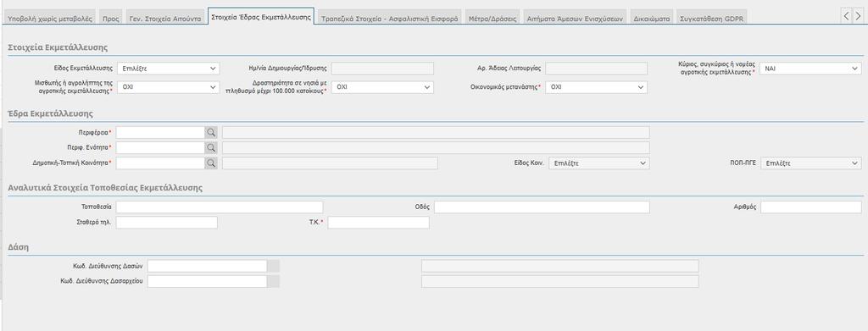Click the Στοιχεία Εκμετάλλευσης section heading
The width and height of the screenshot is (868, 331).
coord(58,47)
